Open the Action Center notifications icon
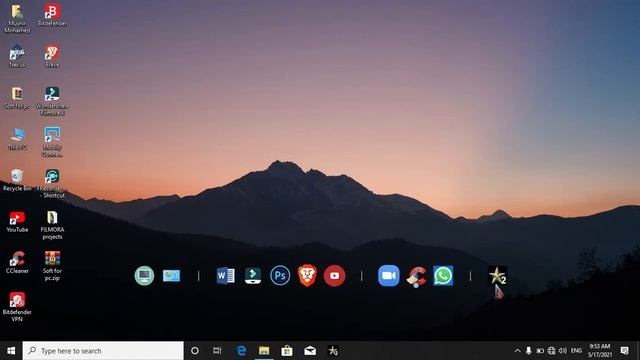 coord(624,351)
